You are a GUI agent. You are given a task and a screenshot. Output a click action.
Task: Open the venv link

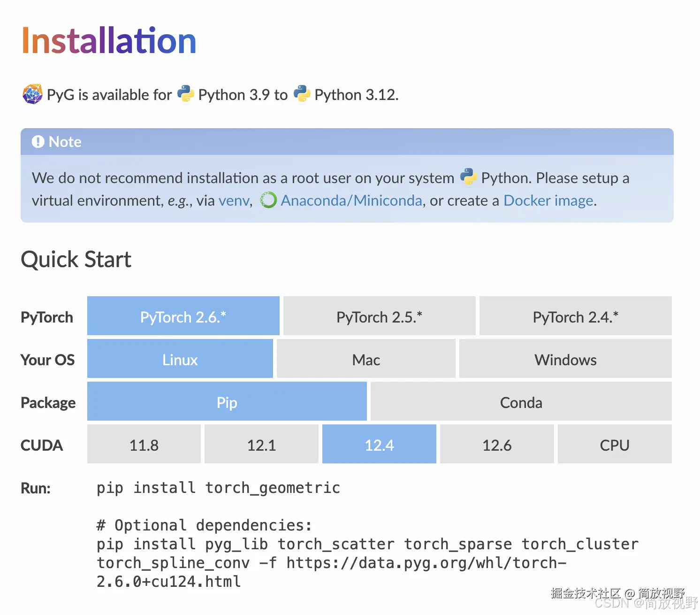(235, 200)
